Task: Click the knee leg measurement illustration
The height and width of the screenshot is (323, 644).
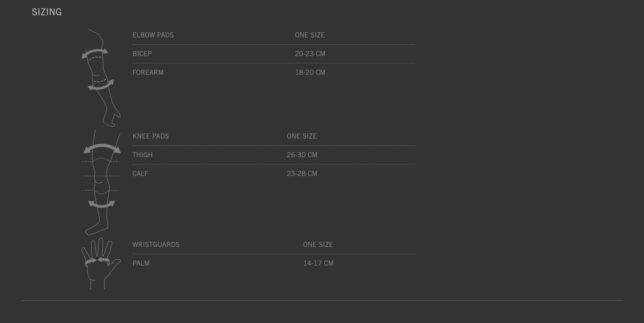Action: coord(101,182)
